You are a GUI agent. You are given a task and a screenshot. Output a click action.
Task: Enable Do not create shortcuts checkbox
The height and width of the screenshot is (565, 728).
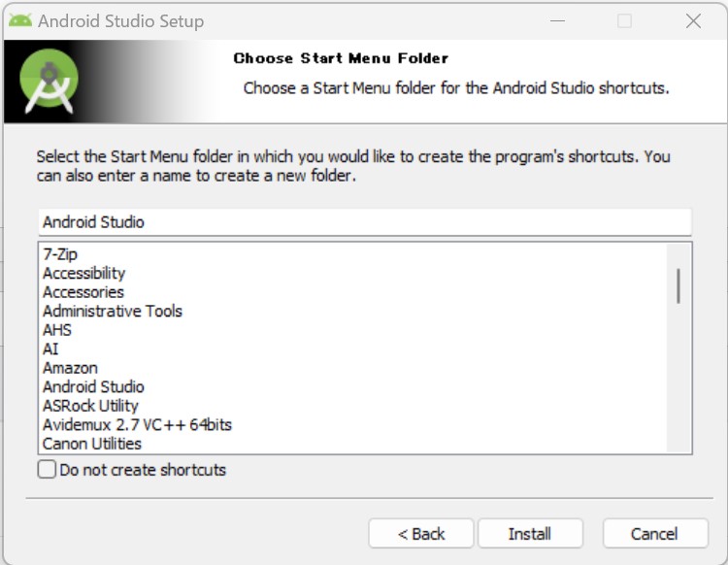click(x=47, y=469)
